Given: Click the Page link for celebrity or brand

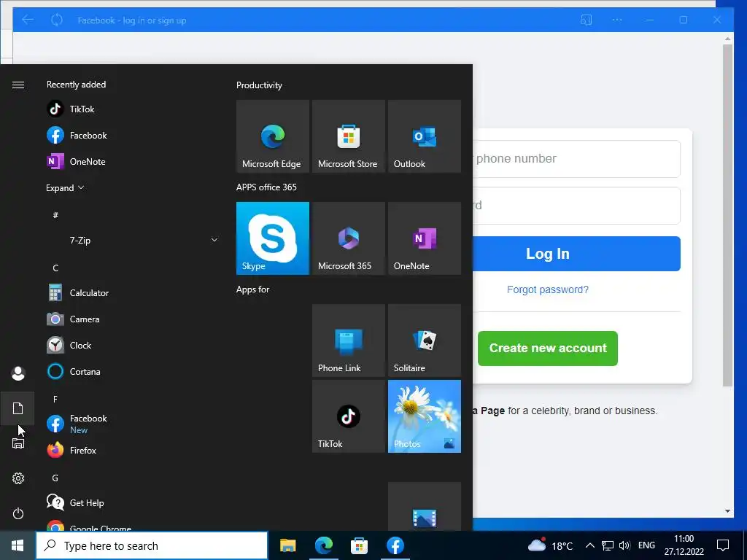Looking at the screenshot, I should tap(488, 411).
